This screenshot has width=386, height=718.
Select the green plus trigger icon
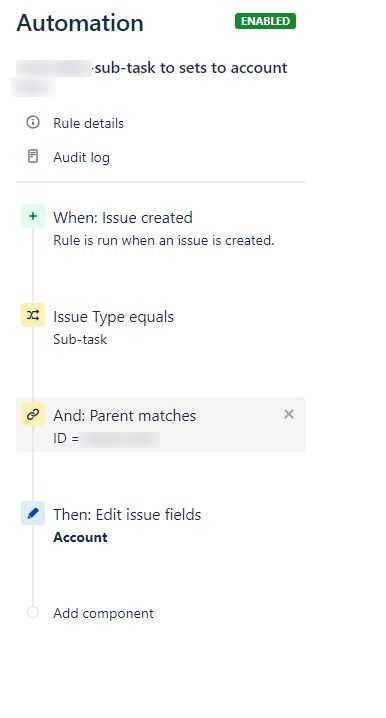coord(33,216)
